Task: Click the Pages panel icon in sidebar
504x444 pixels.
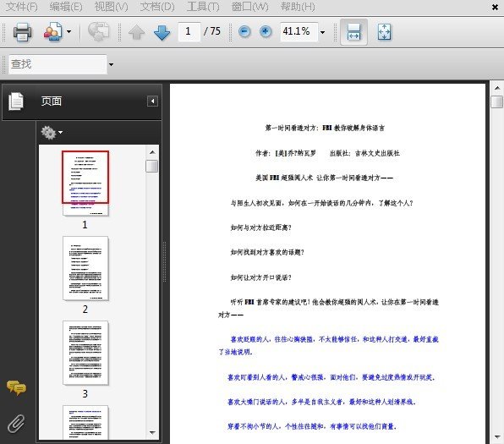Action: (16, 101)
